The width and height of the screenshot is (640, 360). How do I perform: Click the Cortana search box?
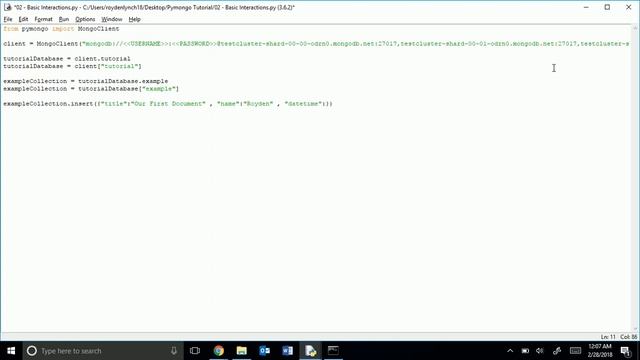click(103, 351)
